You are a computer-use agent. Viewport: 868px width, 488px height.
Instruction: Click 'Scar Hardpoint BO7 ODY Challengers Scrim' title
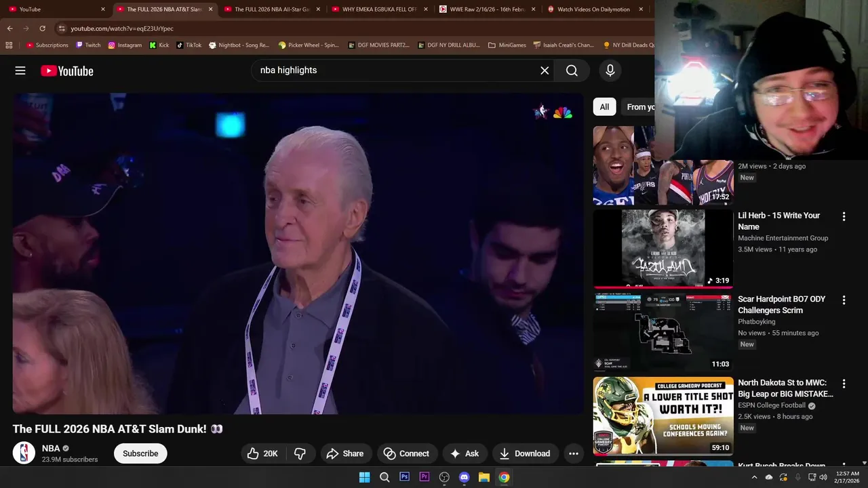[781, 304]
